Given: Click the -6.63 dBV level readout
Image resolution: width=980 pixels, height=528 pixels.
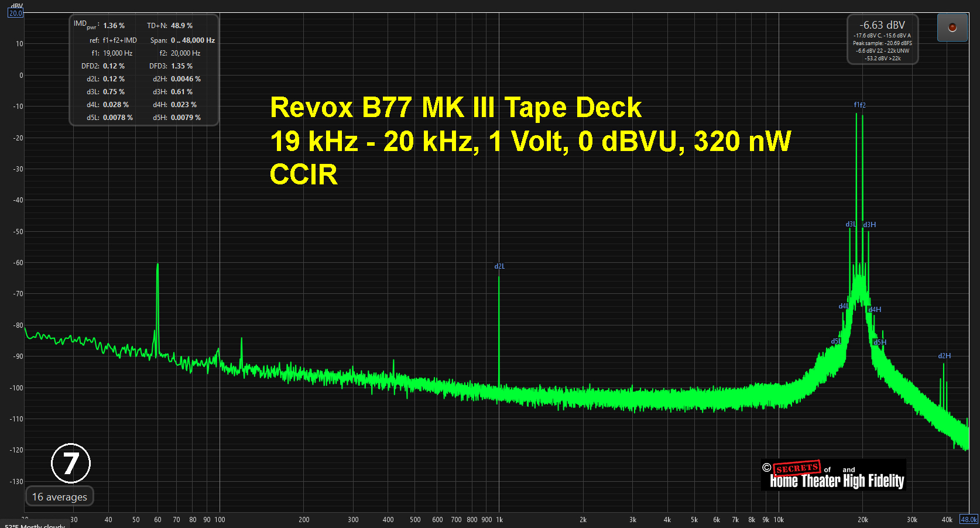Looking at the screenshot, I should tap(882, 25).
